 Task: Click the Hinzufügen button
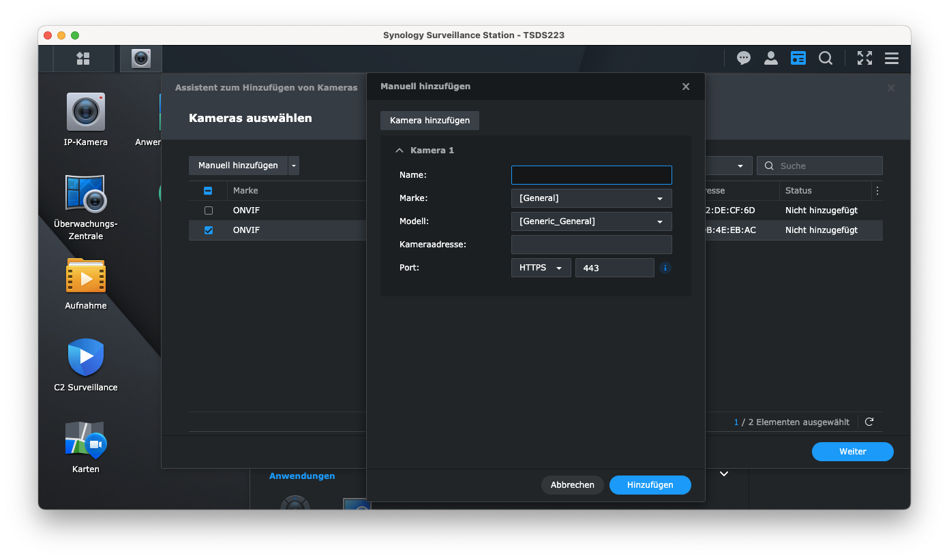tap(650, 485)
